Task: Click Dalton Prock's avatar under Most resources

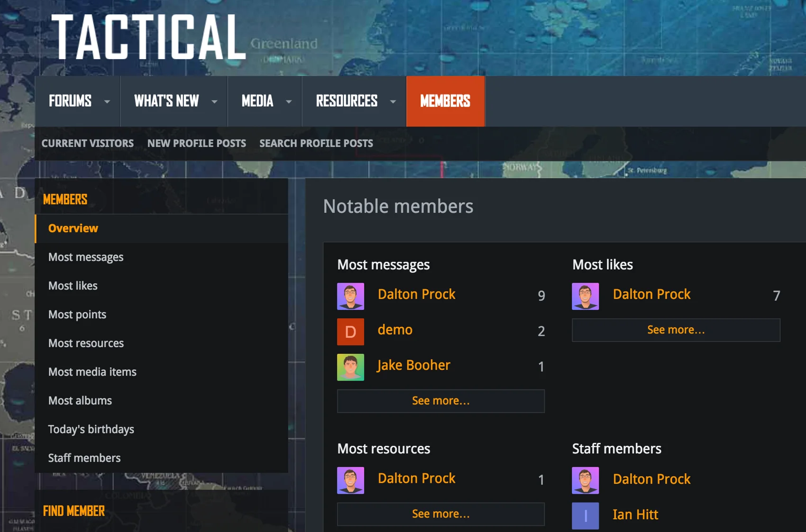Action: pos(350,480)
